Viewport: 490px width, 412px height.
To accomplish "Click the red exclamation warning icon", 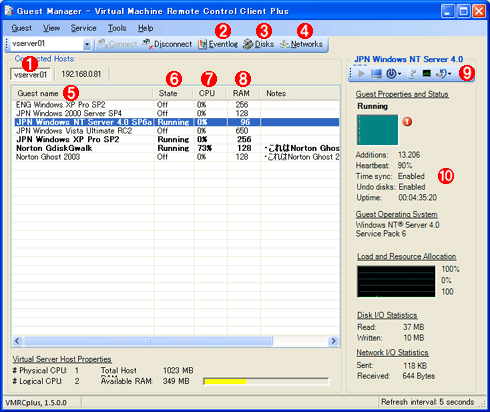I will [x=407, y=121].
